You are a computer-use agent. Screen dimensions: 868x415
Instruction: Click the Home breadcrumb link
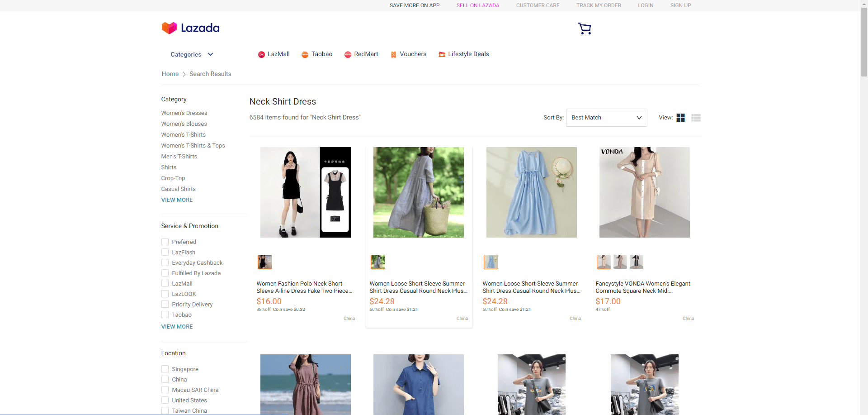click(x=170, y=74)
